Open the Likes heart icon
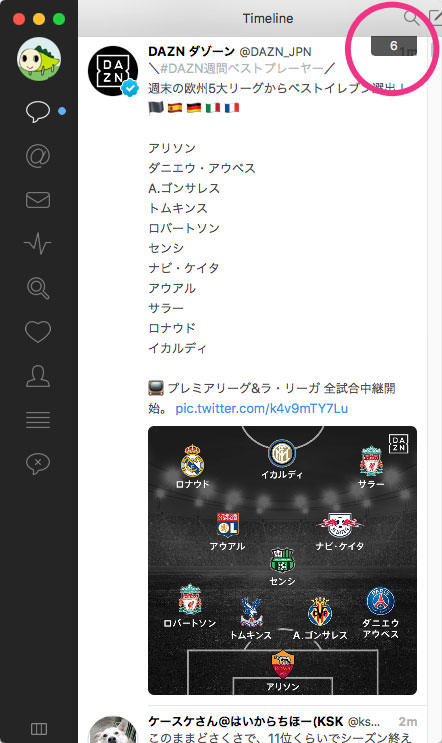The height and width of the screenshot is (743, 442). tap(38, 332)
